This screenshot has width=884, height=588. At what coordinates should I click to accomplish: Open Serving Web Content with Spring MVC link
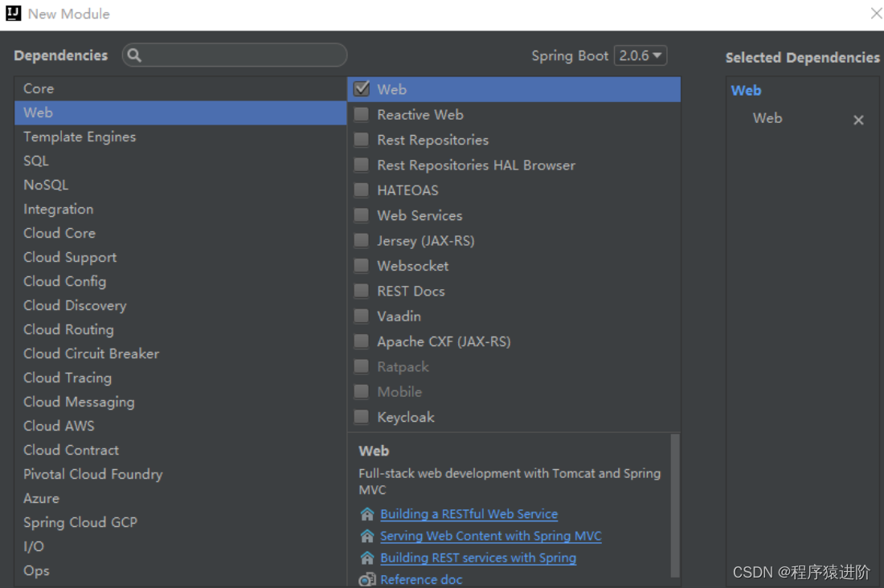[491, 536]
